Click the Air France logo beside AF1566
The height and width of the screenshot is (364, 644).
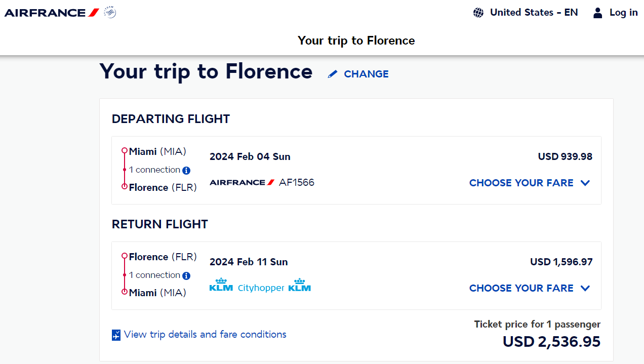pos(243,182)
